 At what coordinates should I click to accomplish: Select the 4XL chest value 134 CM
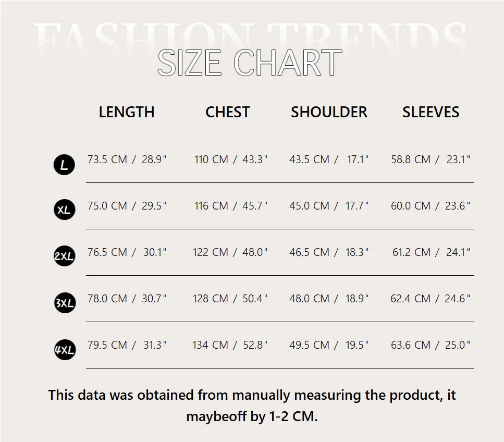[x=210, y=345]
